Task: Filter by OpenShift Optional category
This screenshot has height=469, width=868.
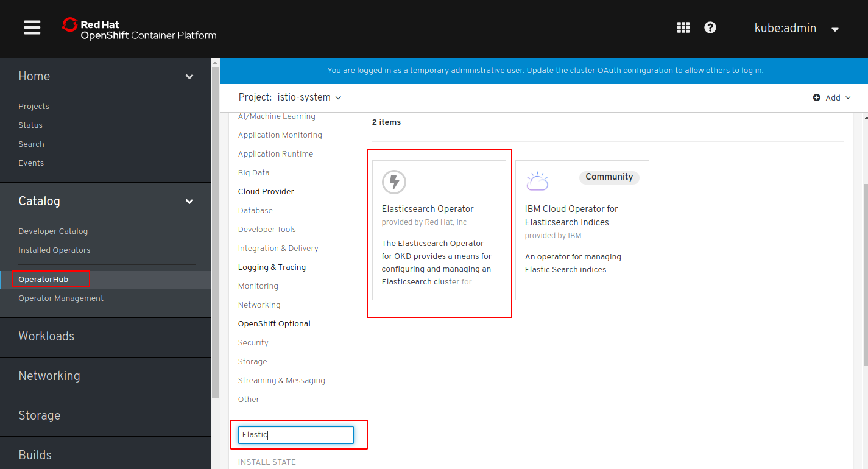Action: pos(274,323)
